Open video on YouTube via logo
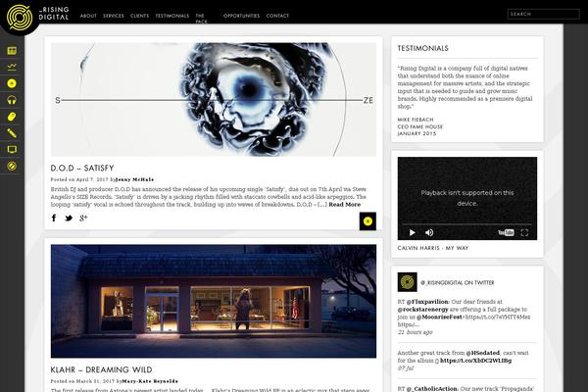The image size is (588, 392). pyautogui.click(x=506, y=232)
